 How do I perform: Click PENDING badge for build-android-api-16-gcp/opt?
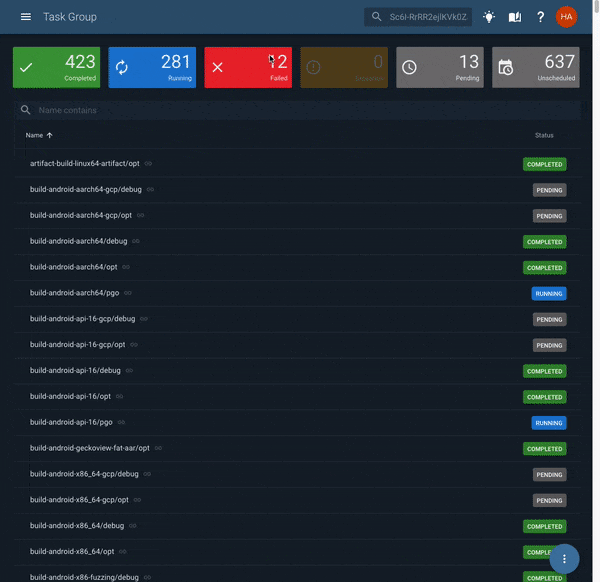549,345
